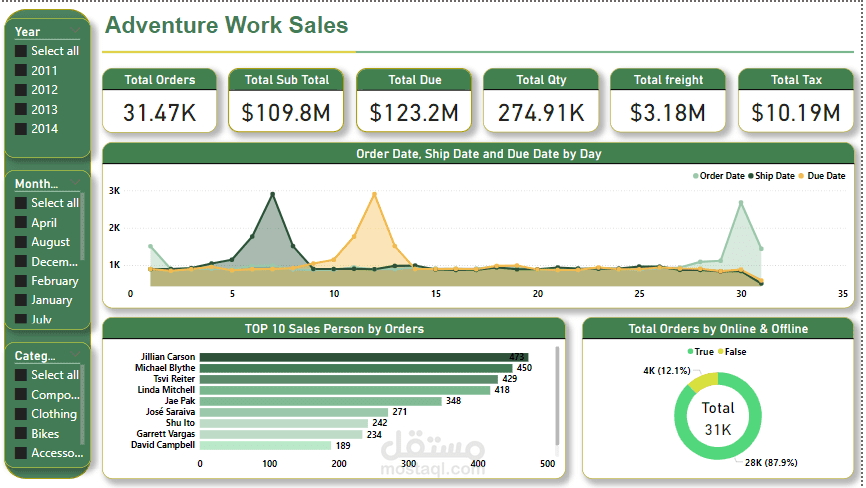
Task: Click the True legend marker in donut chart
Action: coord(690,352)
